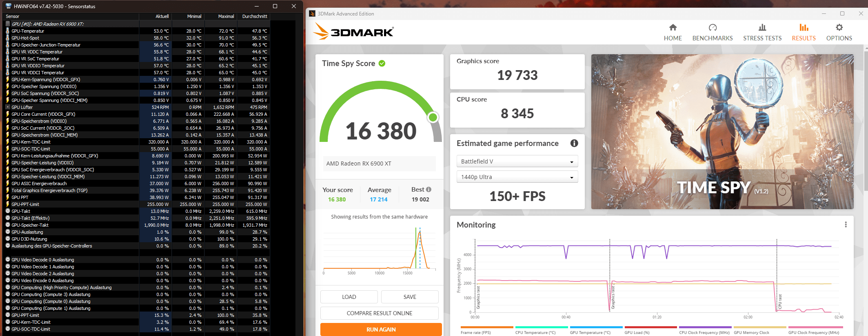The image size is (868, 336).
Task: Click the GPU ASIC Energieverbrauch bolt icon
Action: 7,183
